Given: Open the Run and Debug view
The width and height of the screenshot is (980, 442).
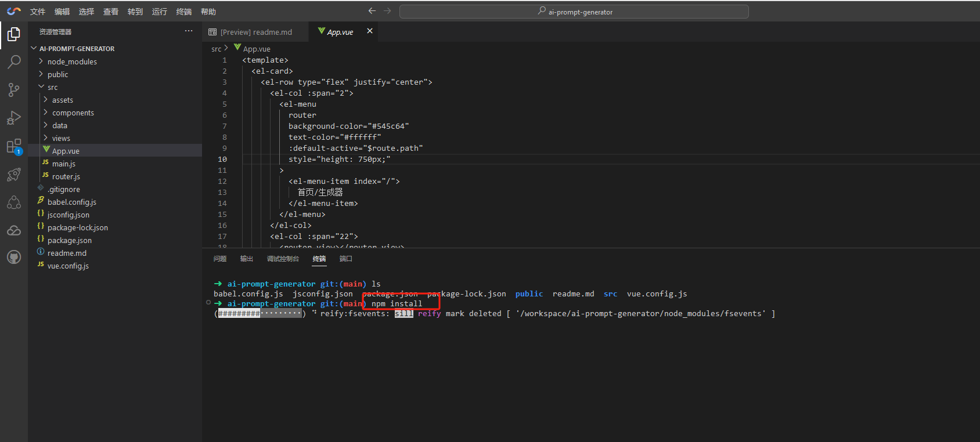Looking at the screenshot, I should click(x=14, y=118).
